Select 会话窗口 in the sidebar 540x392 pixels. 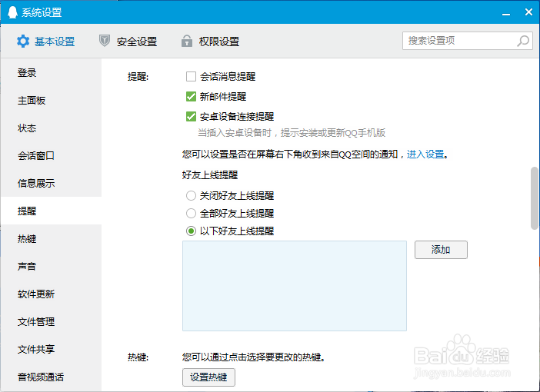[x=52, y=155]
